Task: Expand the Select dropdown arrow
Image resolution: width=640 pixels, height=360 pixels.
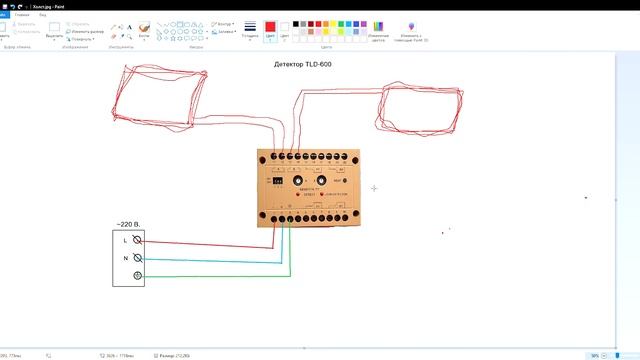Action: [54, 40]
